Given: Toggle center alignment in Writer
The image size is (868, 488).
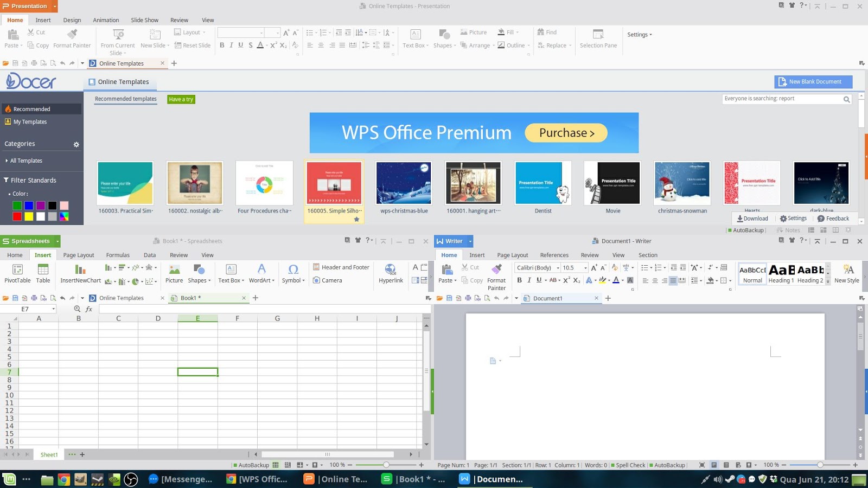Looking at the screenshot, I should [x=655, y=280].
